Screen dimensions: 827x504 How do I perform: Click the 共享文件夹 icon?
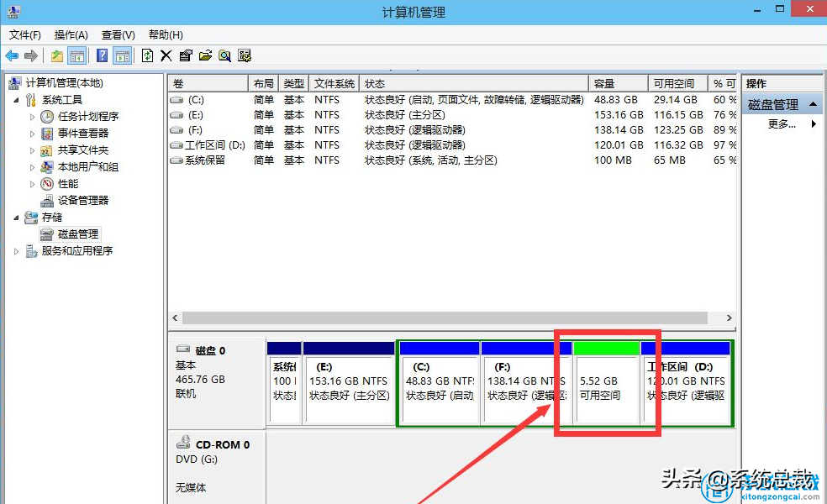(x=47, y=150)
